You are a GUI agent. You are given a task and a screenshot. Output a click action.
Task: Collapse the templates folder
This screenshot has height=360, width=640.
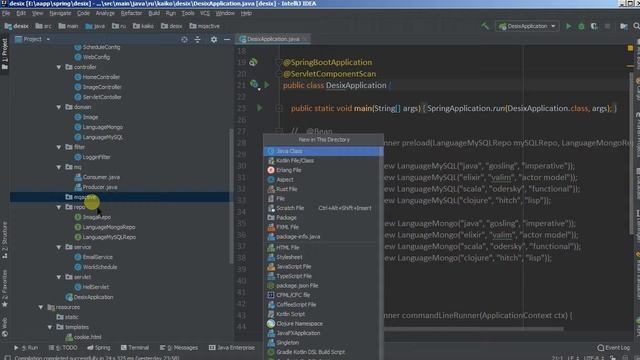(50, 327)
